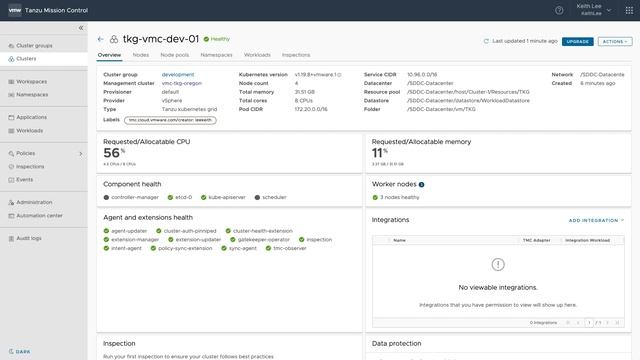
Task: Click the tmc-observer health check icon
Action: tap(268, 248)
